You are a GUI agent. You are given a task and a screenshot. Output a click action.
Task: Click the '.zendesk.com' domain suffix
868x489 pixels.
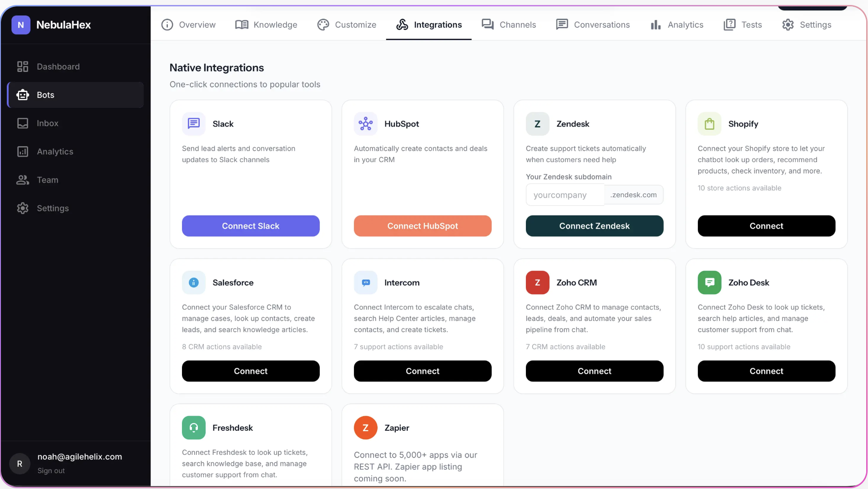click(x=634, y=195)
